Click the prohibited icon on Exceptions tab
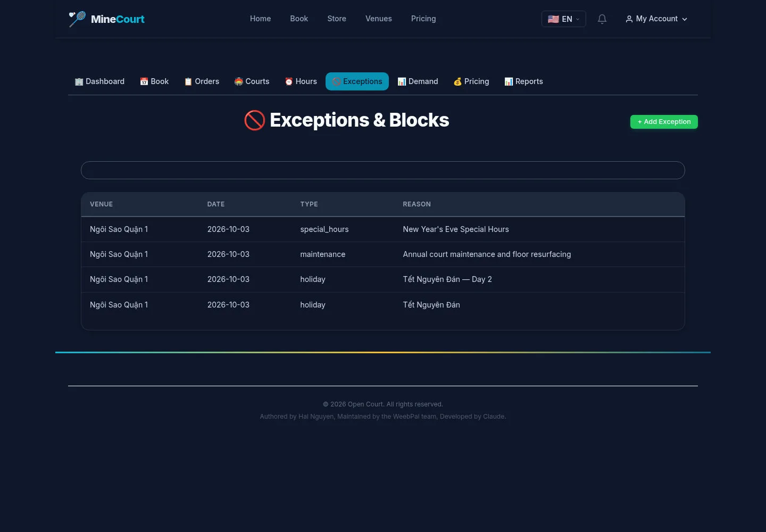766x532 pixels. click(x=337, y=81)
